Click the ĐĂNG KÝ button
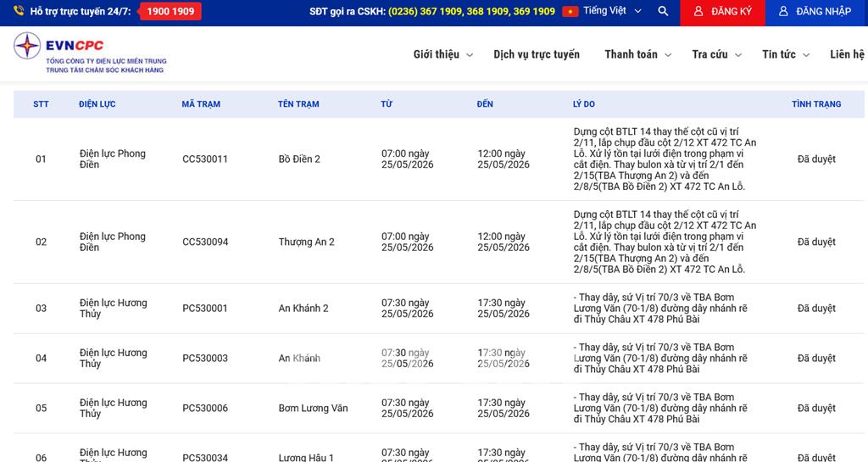The height and width of the screenshot is (462, 868). pos(722,13)
